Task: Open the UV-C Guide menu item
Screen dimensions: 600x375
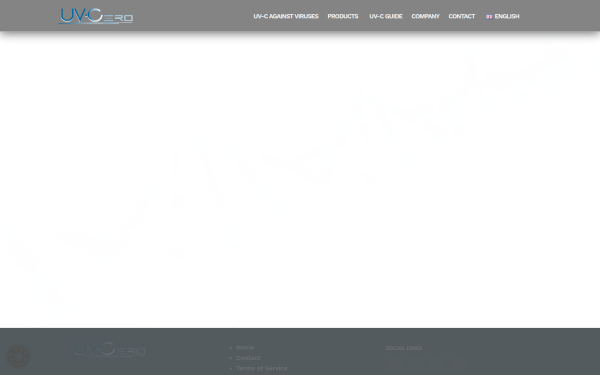Action: point(386,16)
